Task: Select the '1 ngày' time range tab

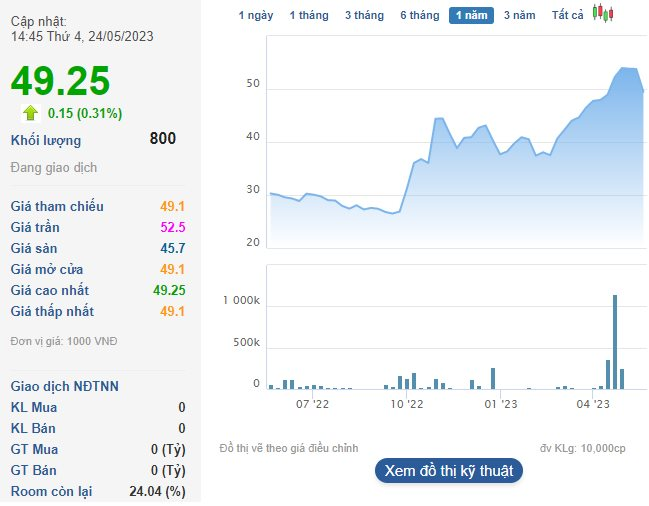Action: click(256, 15)
